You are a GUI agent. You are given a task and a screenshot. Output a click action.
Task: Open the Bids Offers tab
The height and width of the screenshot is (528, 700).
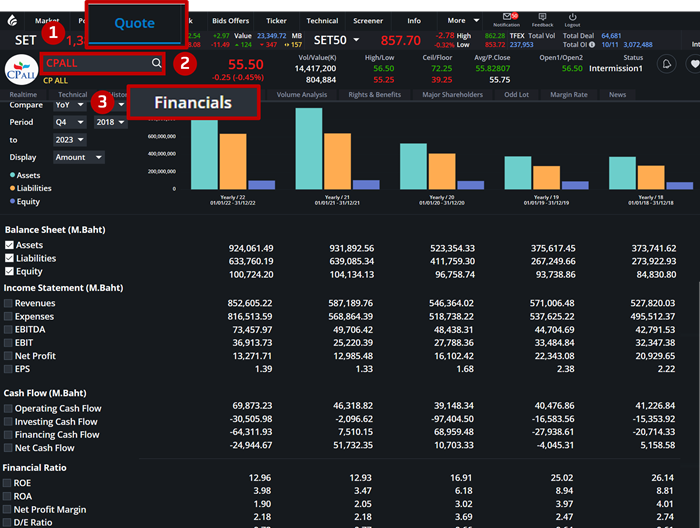[230, 21]
